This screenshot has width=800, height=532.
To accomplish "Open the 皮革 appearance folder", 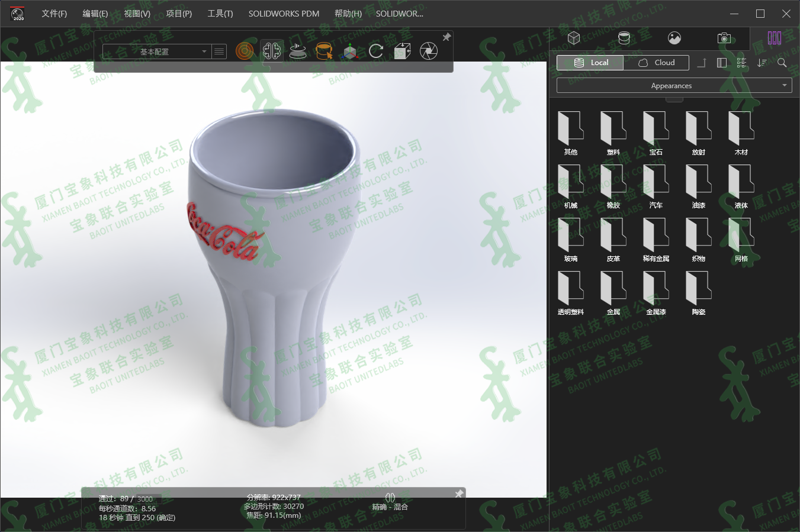I will coord(613,240).
